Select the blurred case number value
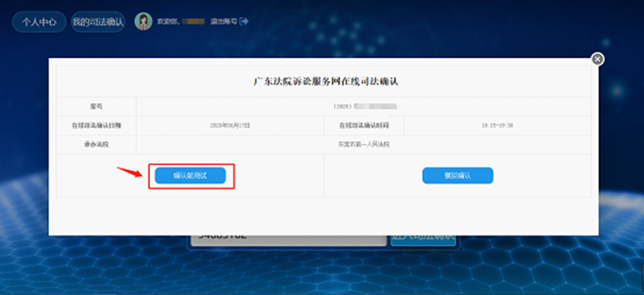The image size is (644, 295). pos(376,106)
